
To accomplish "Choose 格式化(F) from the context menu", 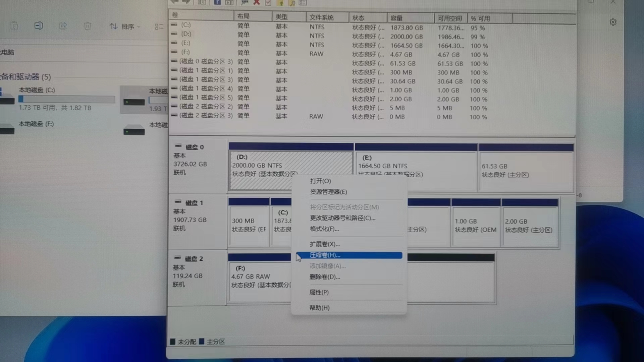I will 324,229.
